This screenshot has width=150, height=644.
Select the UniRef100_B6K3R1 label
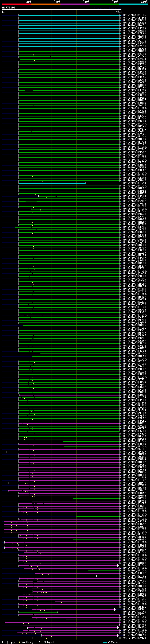pyautogui.click(x=135, y=268)
